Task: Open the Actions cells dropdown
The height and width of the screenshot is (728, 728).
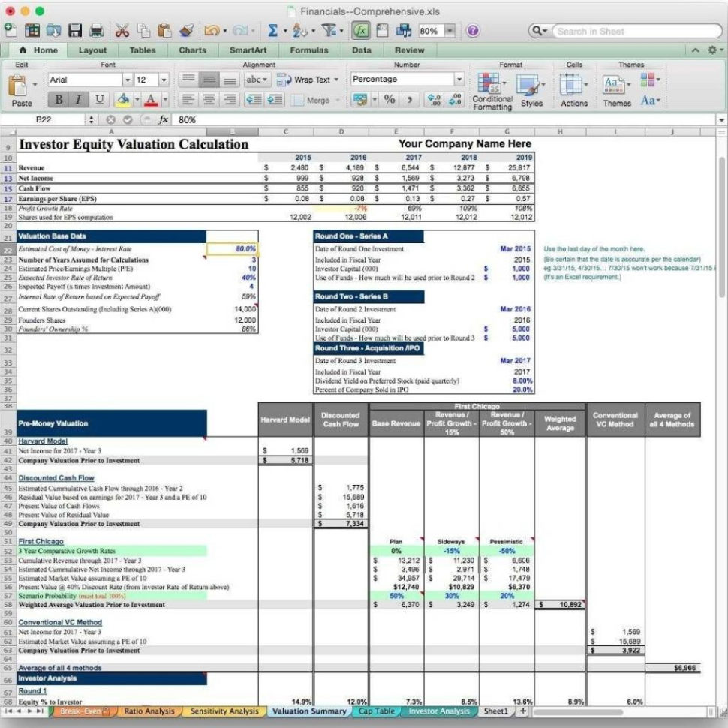Action: [574, 91]
